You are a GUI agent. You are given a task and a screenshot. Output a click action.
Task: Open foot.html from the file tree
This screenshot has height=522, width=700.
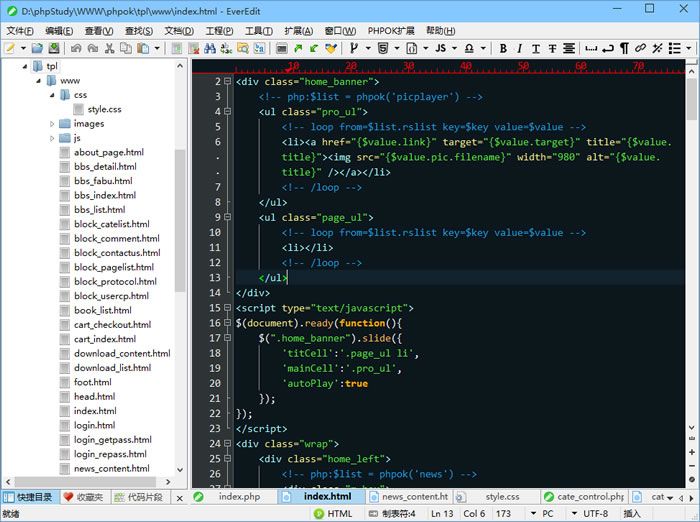coord(92,382)
